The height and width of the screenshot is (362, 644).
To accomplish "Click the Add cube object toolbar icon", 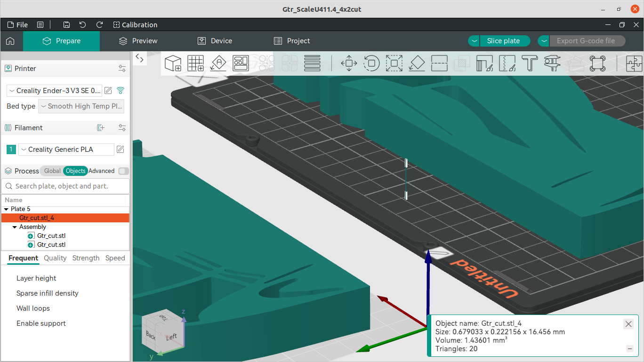I will pyautogui.click(x=173, y=63).
